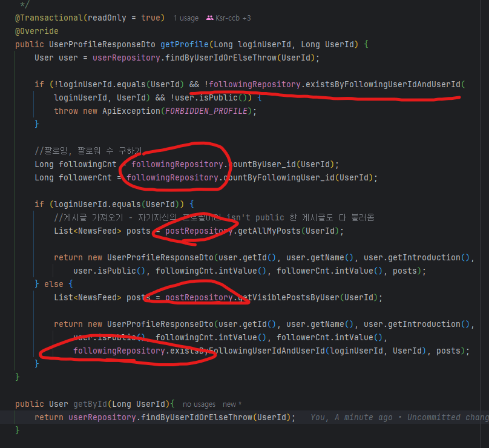Click the people icon beside Ksr-ccb
The height and width of the screenshot is (448, 489).
tap(210, 18)
